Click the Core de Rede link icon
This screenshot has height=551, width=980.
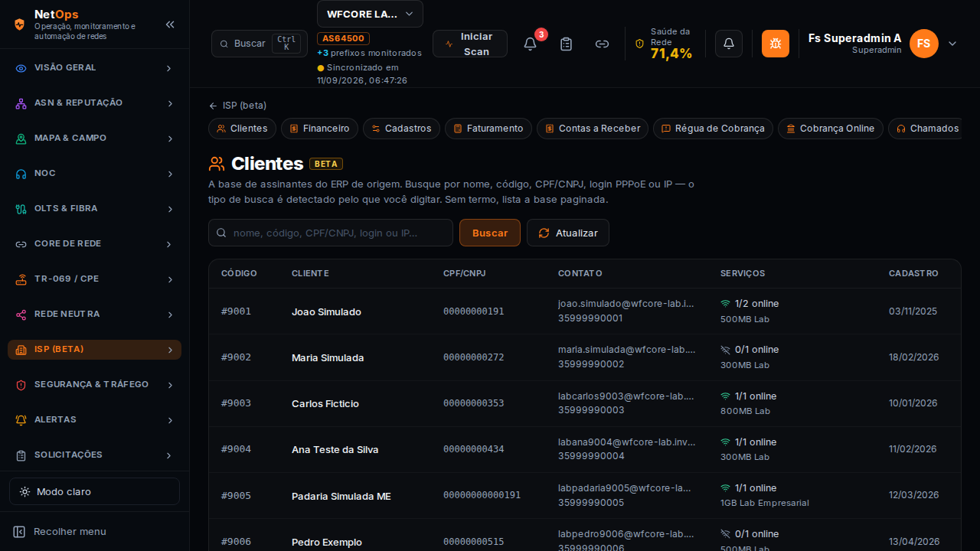point(21,244)
